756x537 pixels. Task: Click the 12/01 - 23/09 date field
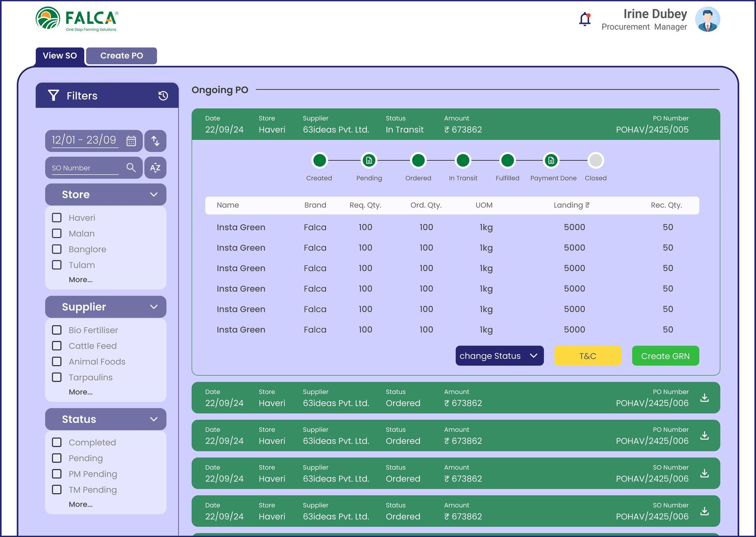(x=94, y=141)
